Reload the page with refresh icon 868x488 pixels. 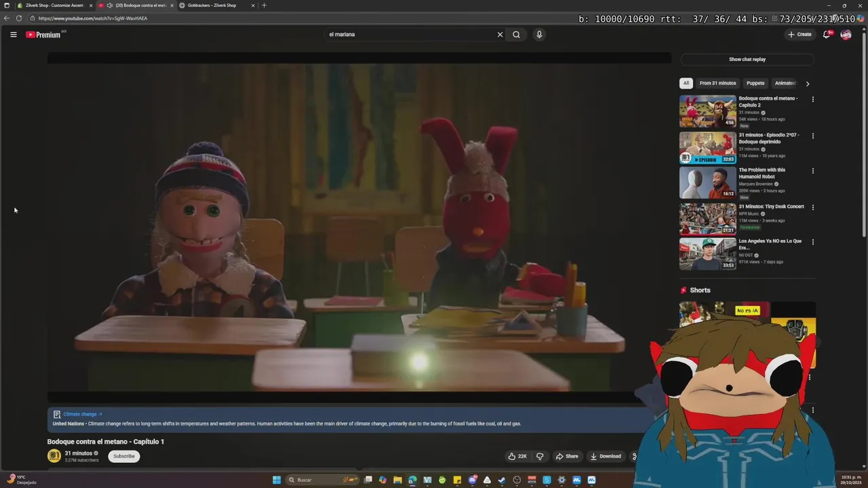coord(19,18)
